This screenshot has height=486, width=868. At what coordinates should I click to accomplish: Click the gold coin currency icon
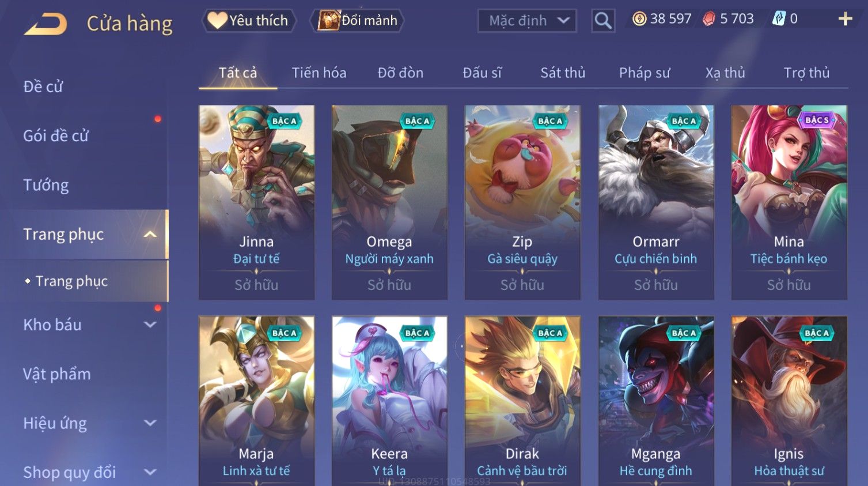[639, 19]
